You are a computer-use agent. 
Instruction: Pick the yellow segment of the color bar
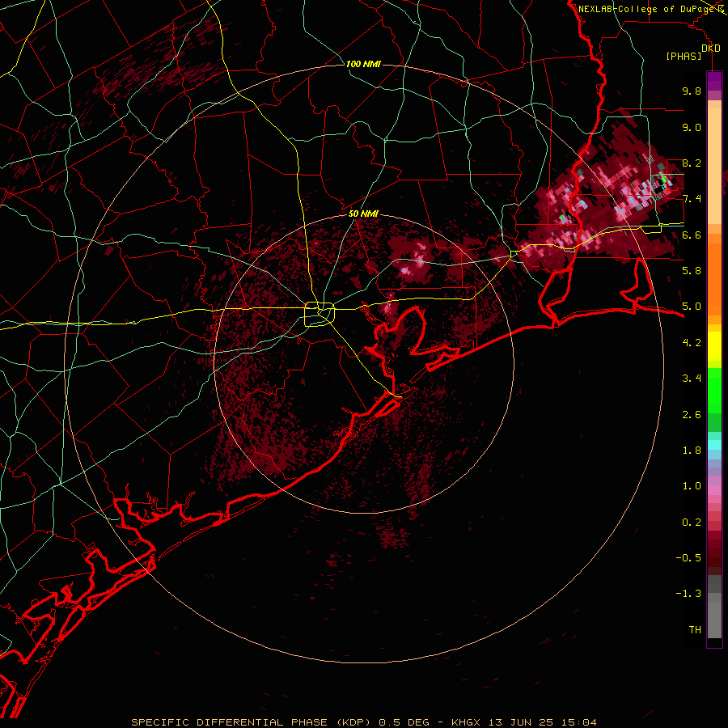point(714,346)
